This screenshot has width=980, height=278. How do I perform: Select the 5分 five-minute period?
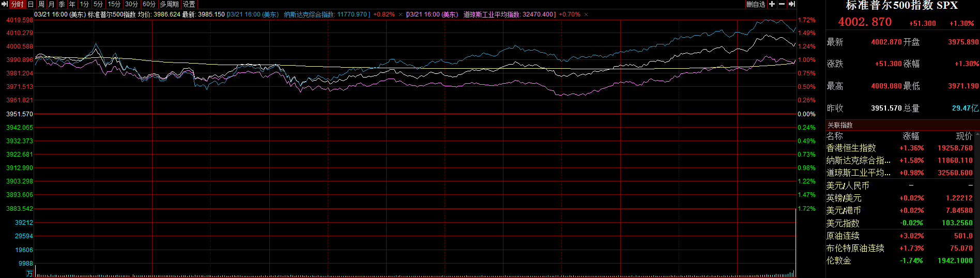tap(98, 4)
